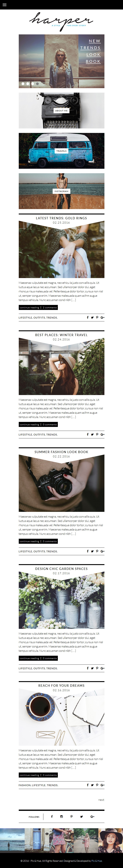Pin the Summer Fashion Look Book post
The height and width of the screenshot is (868, 123).
[97, 551]
